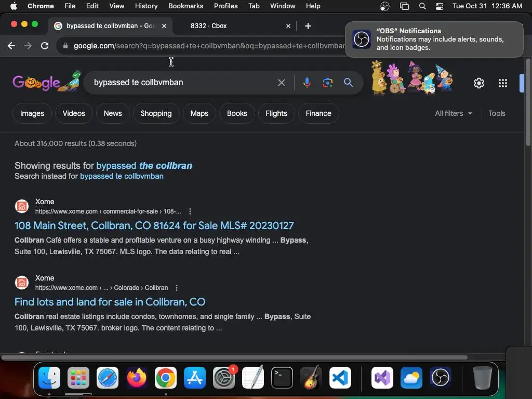532x399 pixels.
Task: Open Launchpad from the Dock
Action: [78, 378]
